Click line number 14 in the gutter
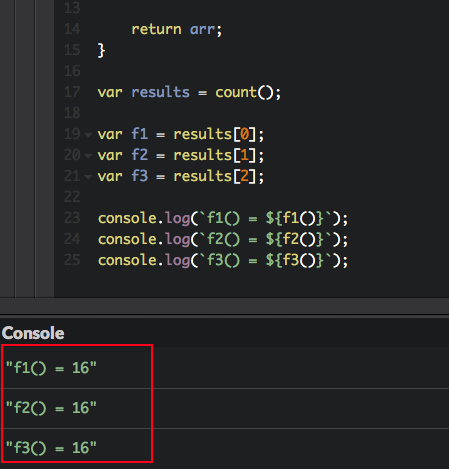 [x=72, y=29]
